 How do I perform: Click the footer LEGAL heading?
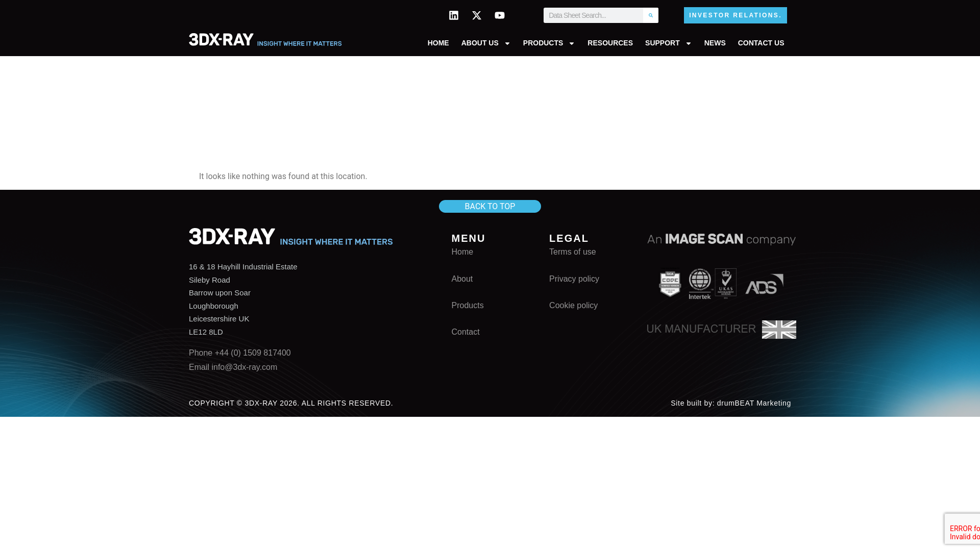click(569, 238)
